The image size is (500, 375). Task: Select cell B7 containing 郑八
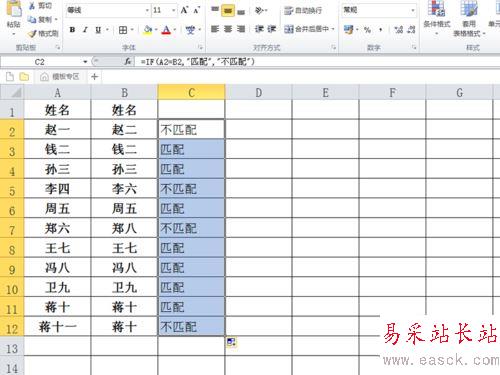tap(124, 228)
